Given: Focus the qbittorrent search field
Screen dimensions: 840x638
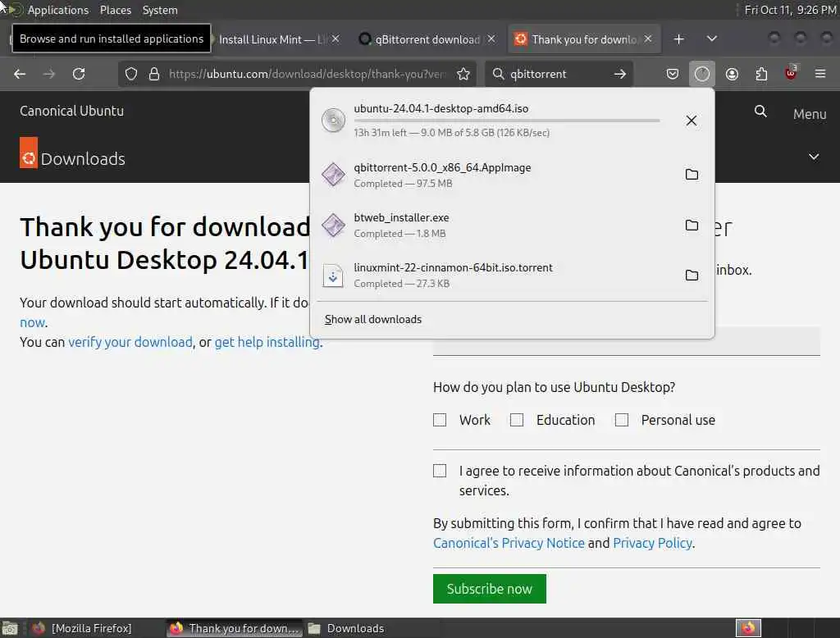Looking at the screenshot, I should [559, 74].
